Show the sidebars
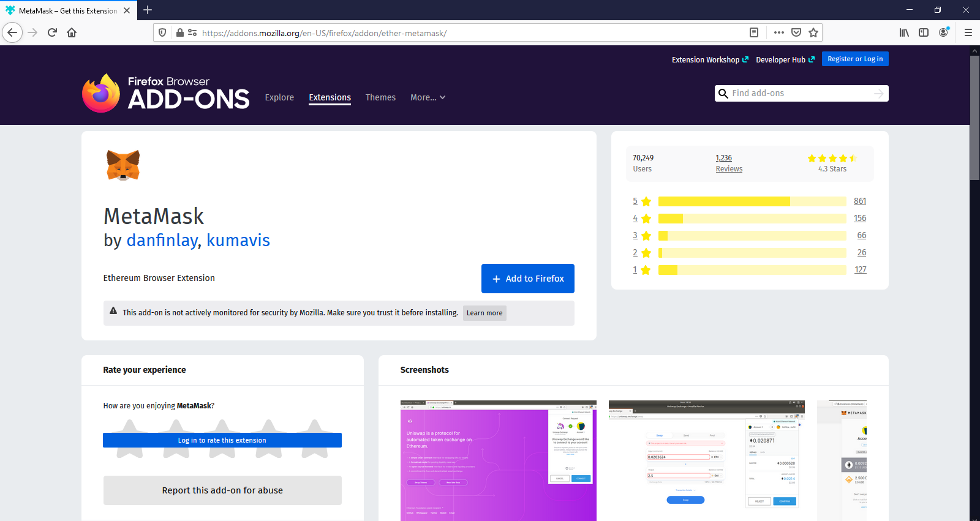The image size is (980, 521). (924, 32)
